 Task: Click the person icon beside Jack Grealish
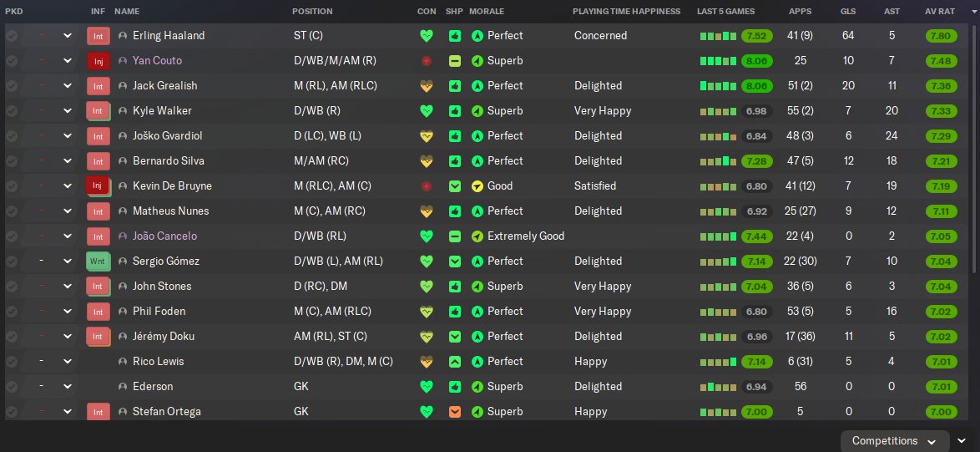[124, 86]
